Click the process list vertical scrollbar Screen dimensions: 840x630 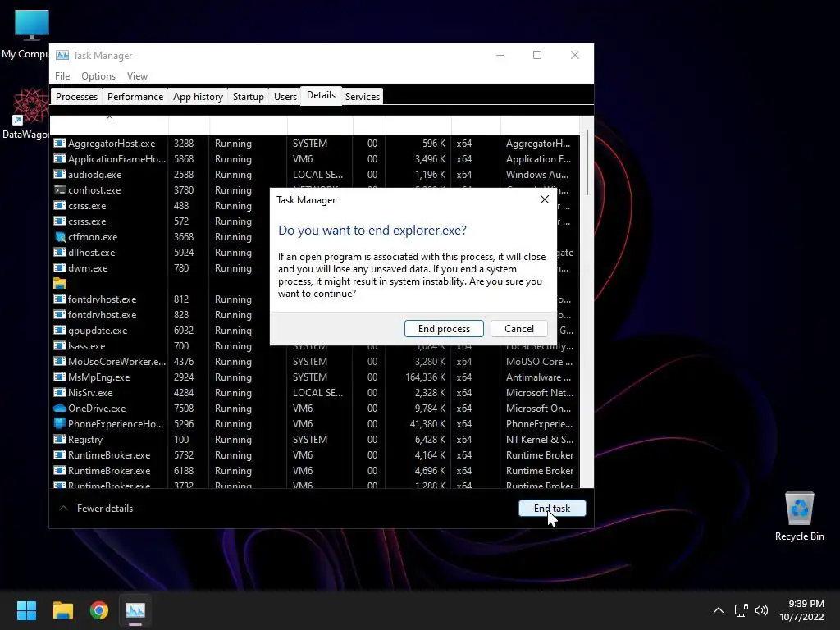point(587,163)
